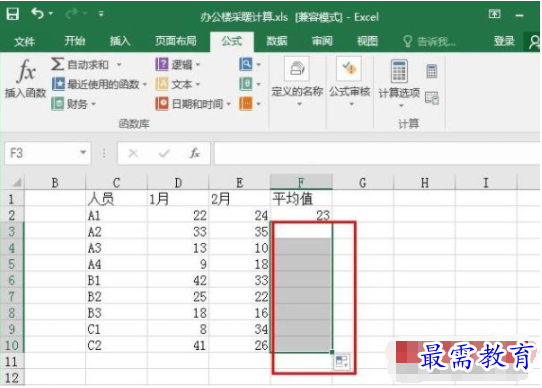The image size is (542, 388).
Task: Select column C header
Action: tap(116, 182)
